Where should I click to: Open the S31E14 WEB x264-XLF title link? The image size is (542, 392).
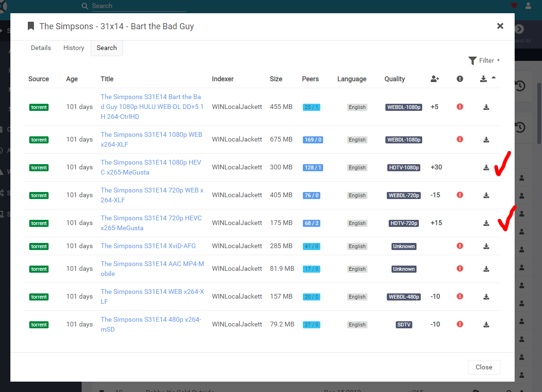[152, 297]
